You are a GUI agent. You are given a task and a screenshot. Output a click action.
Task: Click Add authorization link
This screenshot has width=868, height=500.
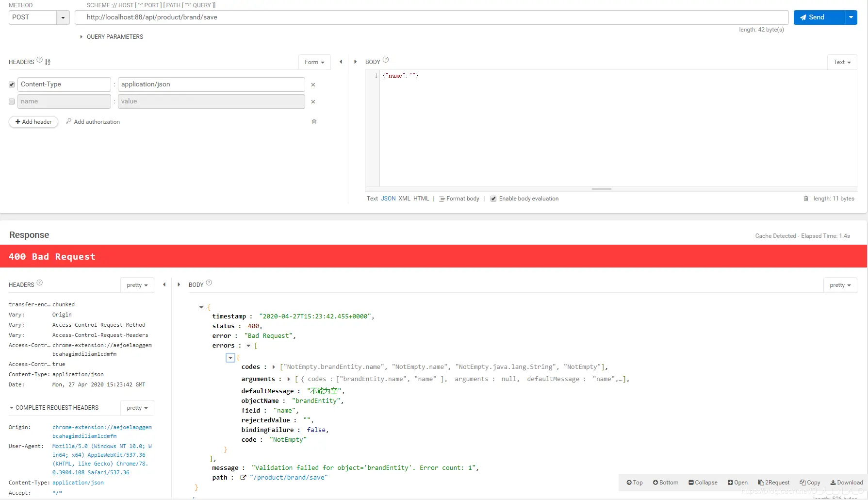click(x=93, y=122)
